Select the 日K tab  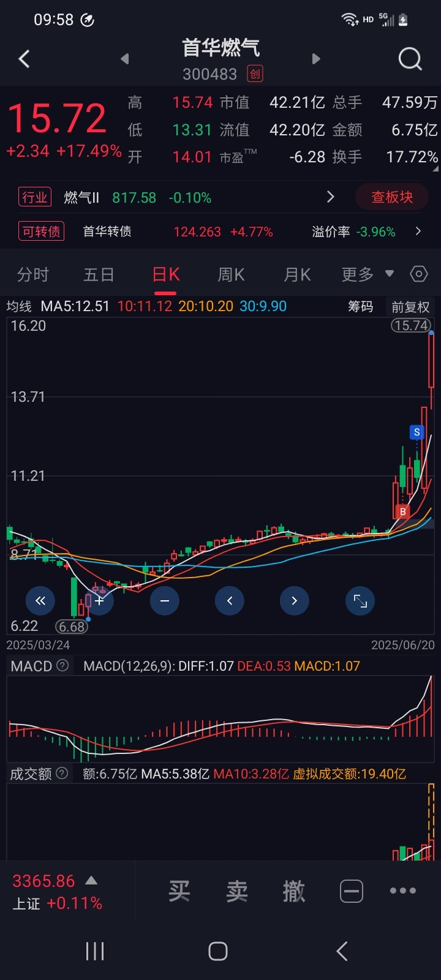click(165, 274)
